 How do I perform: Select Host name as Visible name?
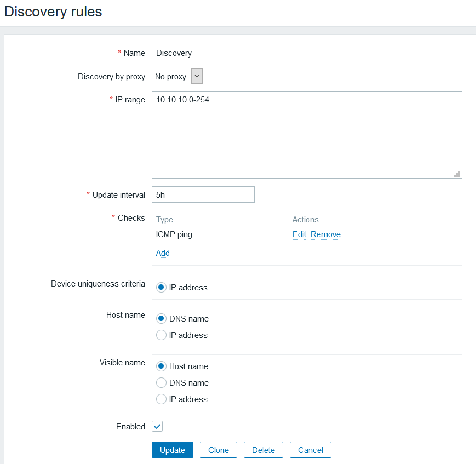[x=162, y=366]
